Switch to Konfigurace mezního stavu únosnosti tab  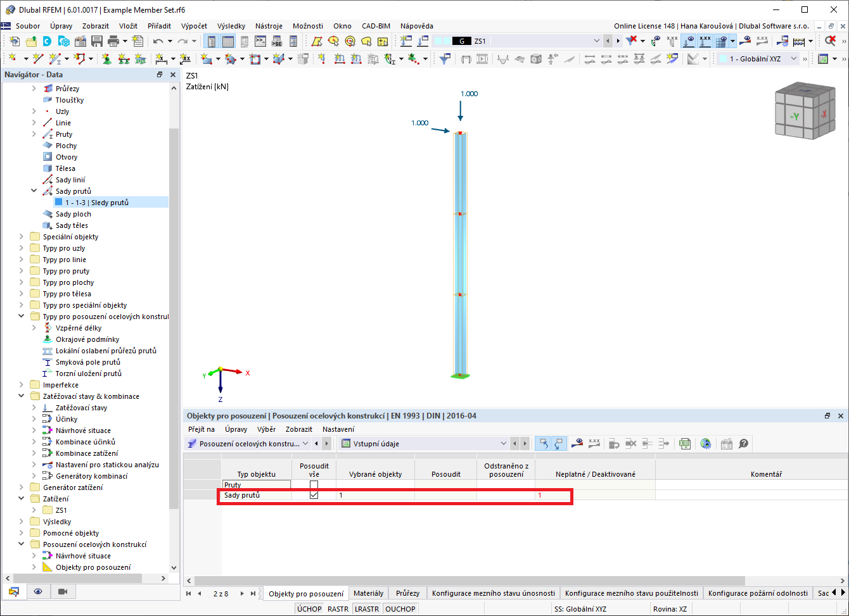(493, 593)
